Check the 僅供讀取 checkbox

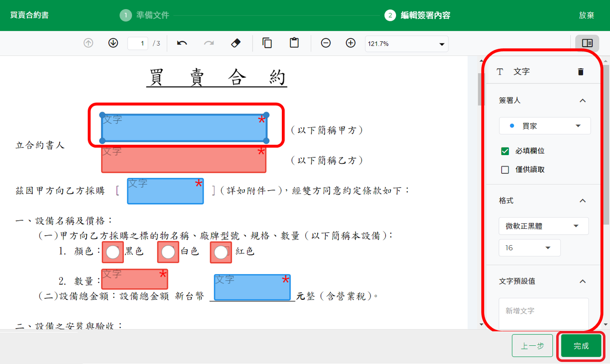point(505,170)
